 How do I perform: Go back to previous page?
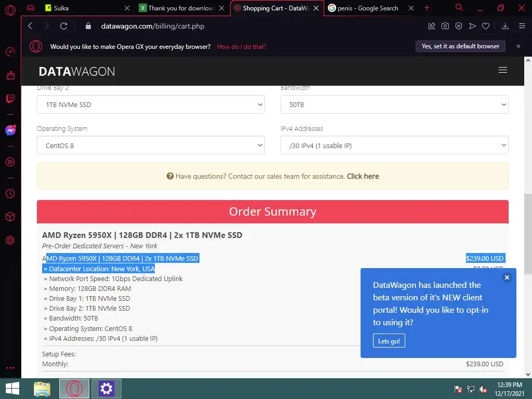(30, 26)
